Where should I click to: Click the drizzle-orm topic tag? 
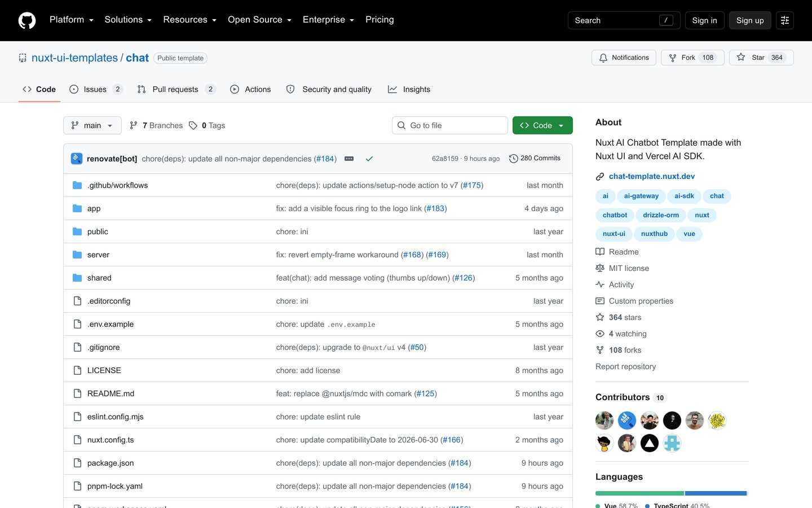coord(661,215)
